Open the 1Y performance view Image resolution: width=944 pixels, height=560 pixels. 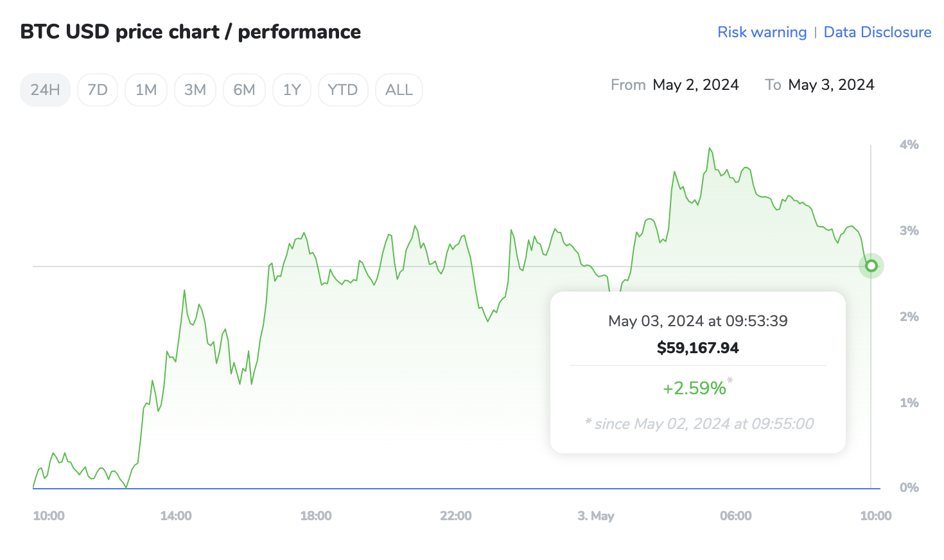[x=292, y=89]
